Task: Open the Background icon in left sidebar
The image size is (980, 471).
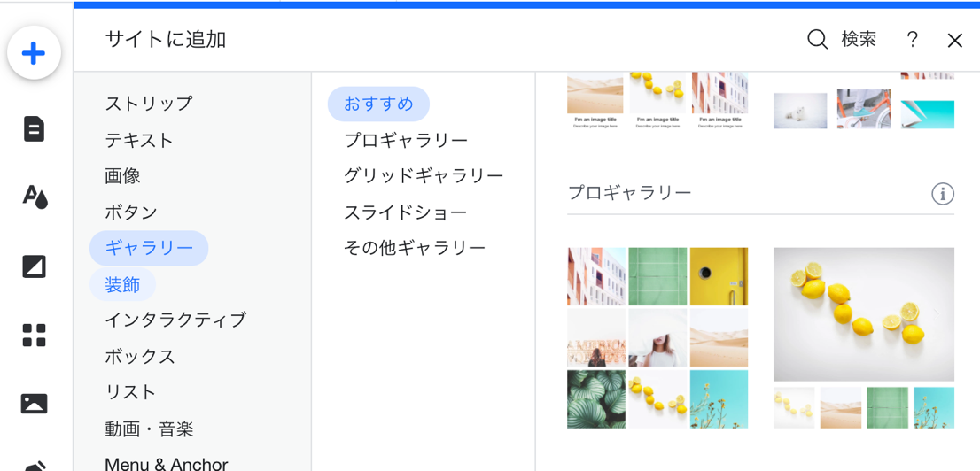Action: tap(34, 266)
